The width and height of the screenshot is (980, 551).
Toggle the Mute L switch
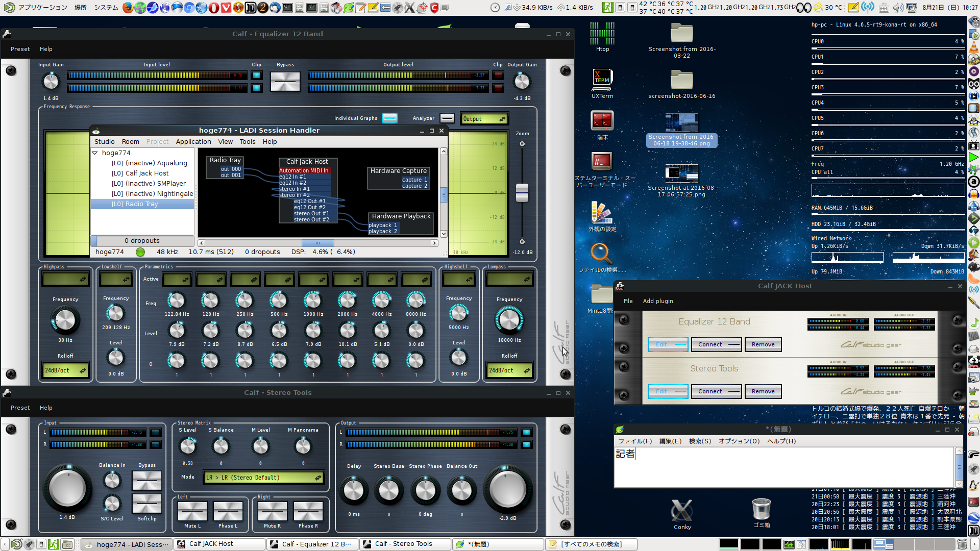(192, 511)
